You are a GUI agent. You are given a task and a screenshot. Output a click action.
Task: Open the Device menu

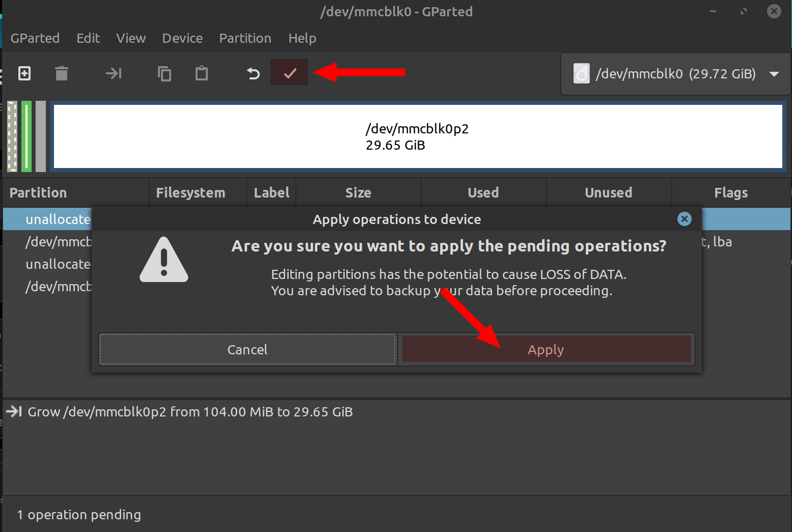(182, 38)
